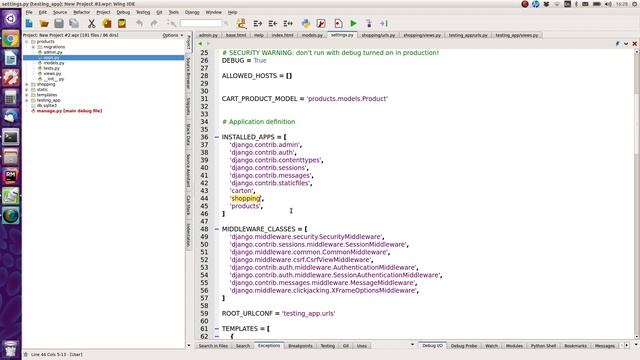This screenshot has height=360, width=640.
Task: Switch to the shopping/urls.py editor tab
Action: [378, 36]
